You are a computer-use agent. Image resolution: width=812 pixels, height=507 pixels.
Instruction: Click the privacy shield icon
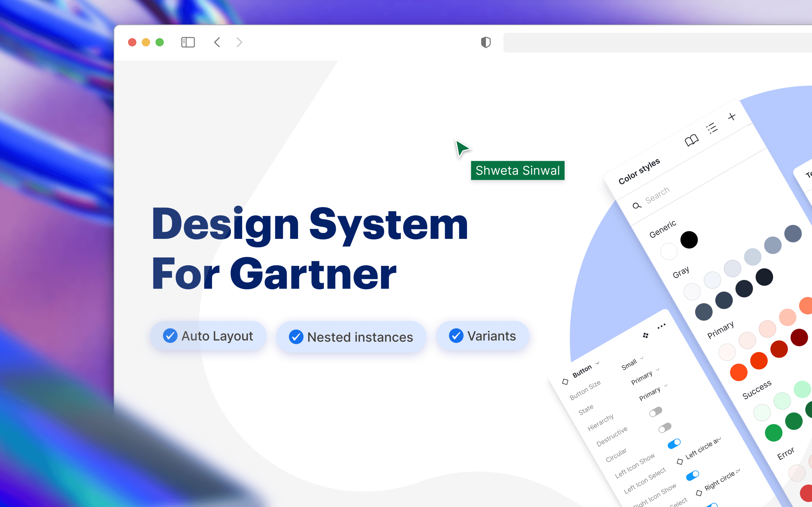point(486,42)
